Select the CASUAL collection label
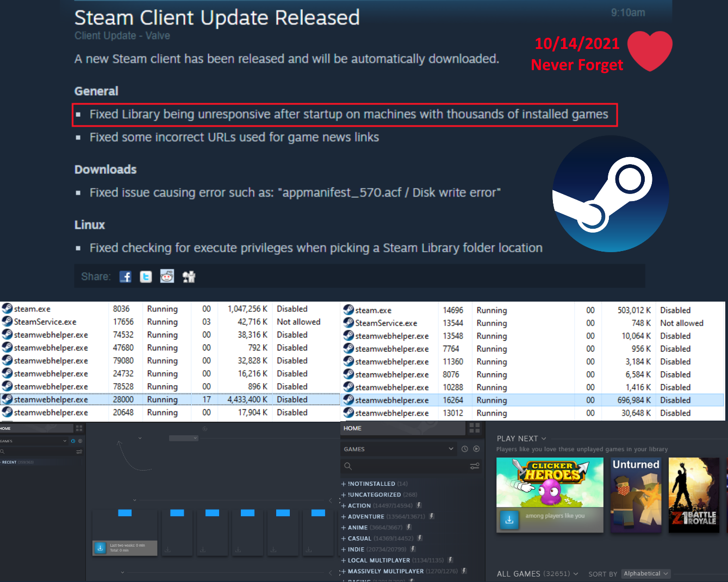The height and width of the screenshot is (582, 728). pyautogui.click(x=359, y=538)
